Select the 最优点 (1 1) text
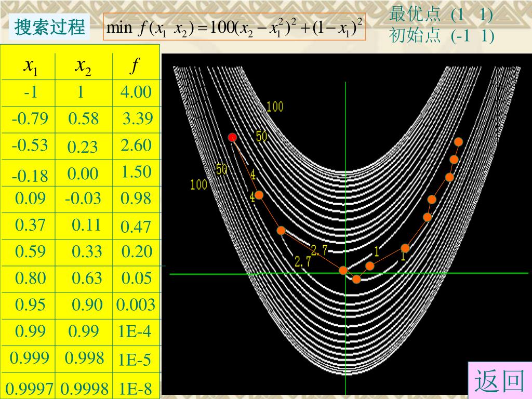This screenshot has height=399, width=532. (441, 14)
